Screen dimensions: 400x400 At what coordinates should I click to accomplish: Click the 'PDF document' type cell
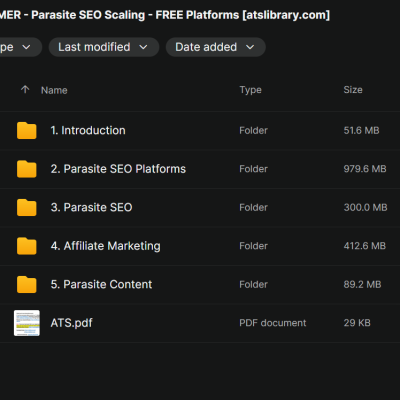(x=272, y=323)
